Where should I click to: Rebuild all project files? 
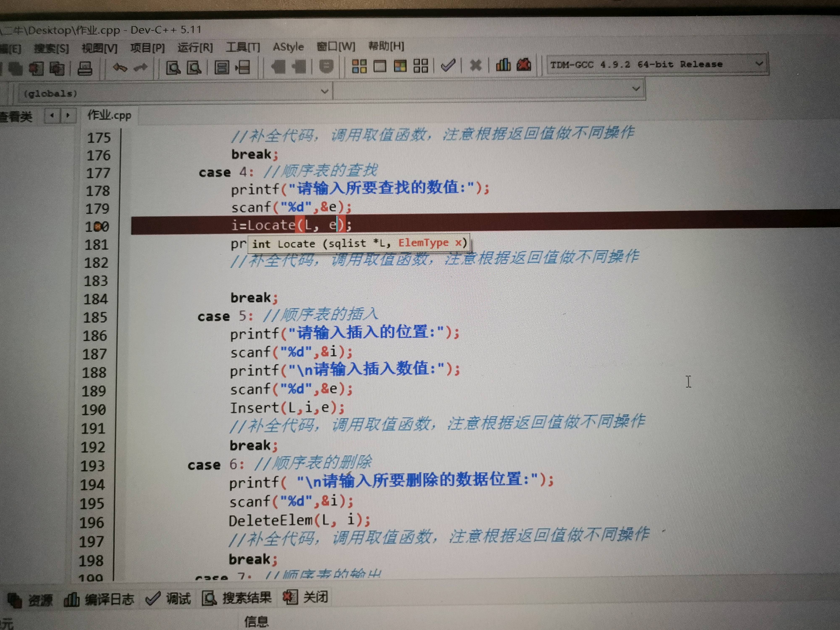[x=420, y=65]
